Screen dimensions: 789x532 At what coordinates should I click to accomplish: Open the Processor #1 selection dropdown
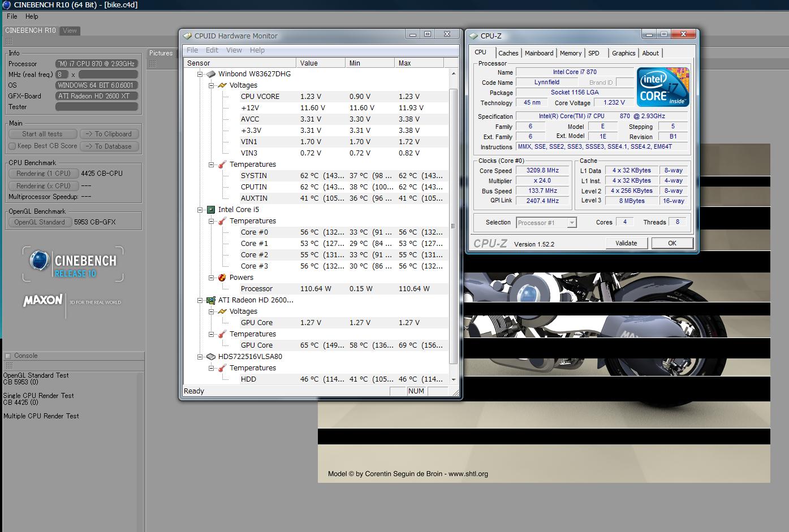tap(572, 223)
